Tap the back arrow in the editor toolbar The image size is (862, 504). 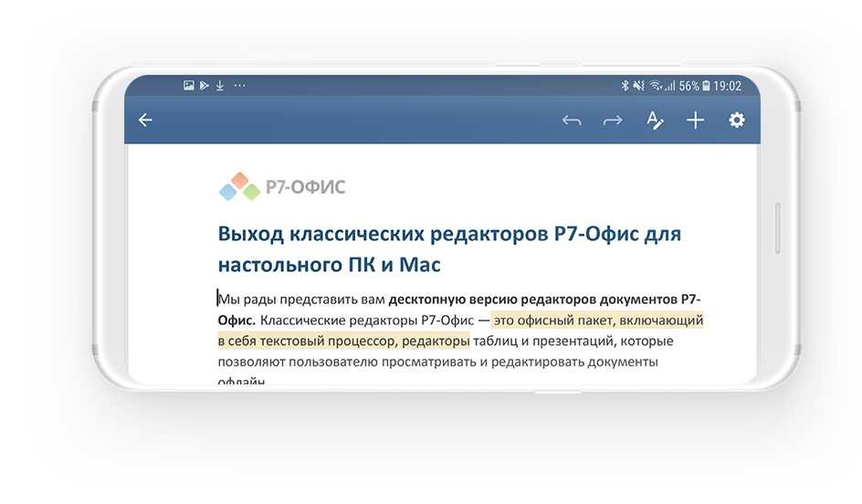145,121
